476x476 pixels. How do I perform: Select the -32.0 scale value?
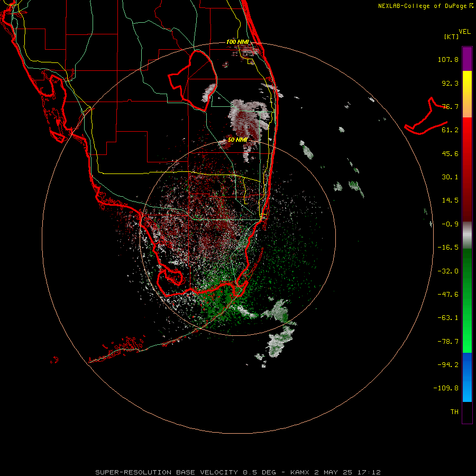coord(448,271)
